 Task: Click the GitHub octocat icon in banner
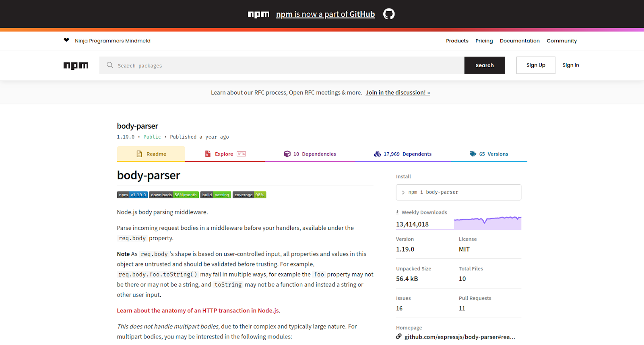[389, 14]
